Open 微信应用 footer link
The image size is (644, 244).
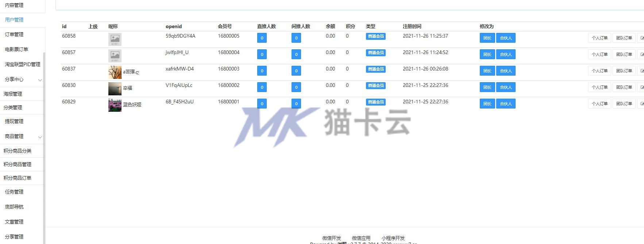click(x=361, y=238)
